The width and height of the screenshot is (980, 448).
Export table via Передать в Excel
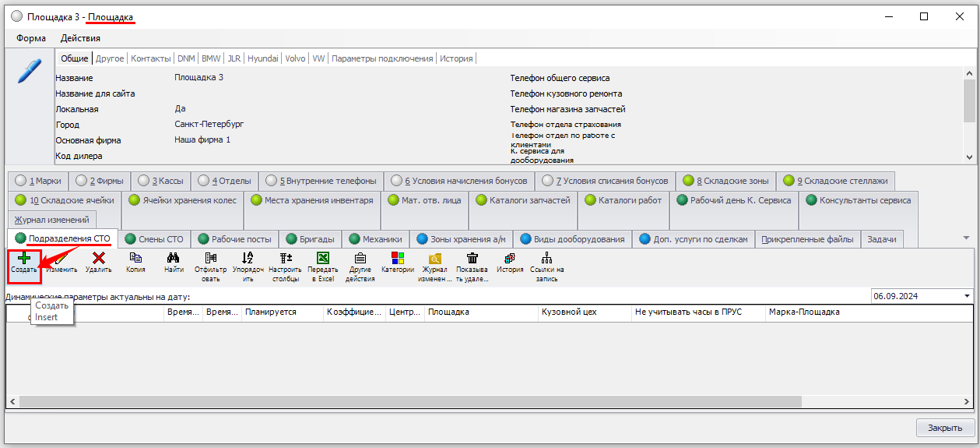point(322,258)
